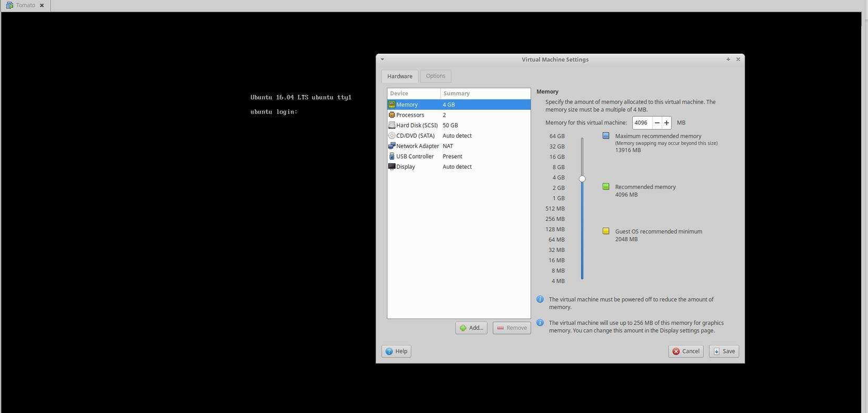
Task: Click the Add... device button
Action: tap(471, 328)
